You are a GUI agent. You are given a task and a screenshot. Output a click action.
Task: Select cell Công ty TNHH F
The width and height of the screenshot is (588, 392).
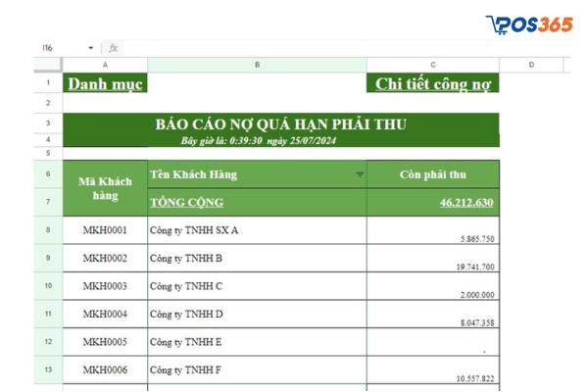[257, 369]
